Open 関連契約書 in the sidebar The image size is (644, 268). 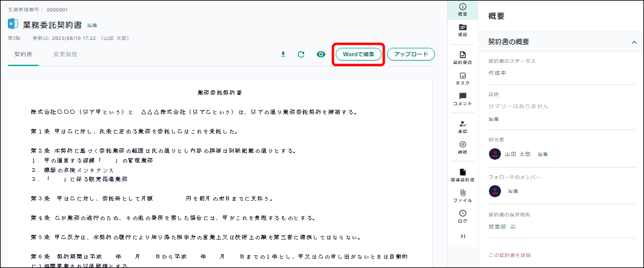463,175
